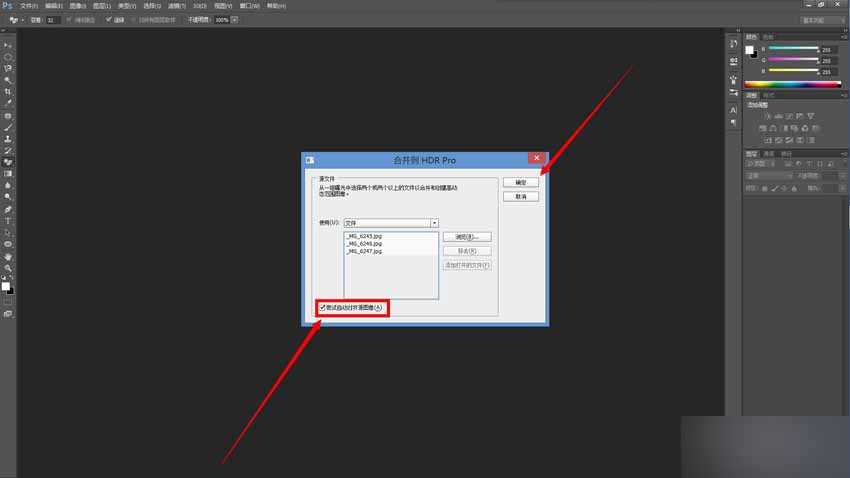Click the 取消 (Cancel) button
850x478 pixels.
[520, 197]
